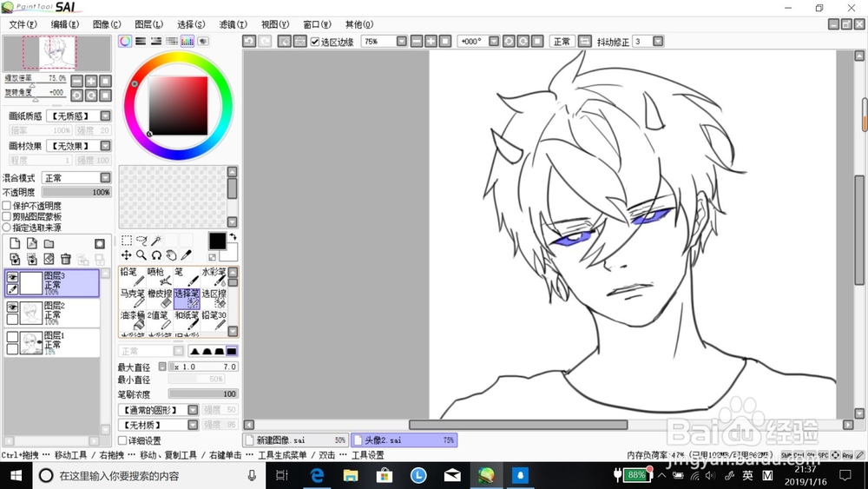Image resolution: width=868 pixels, height=489 pixels.
Task: Click the black foreground color swatch
Action: [217, 241]
